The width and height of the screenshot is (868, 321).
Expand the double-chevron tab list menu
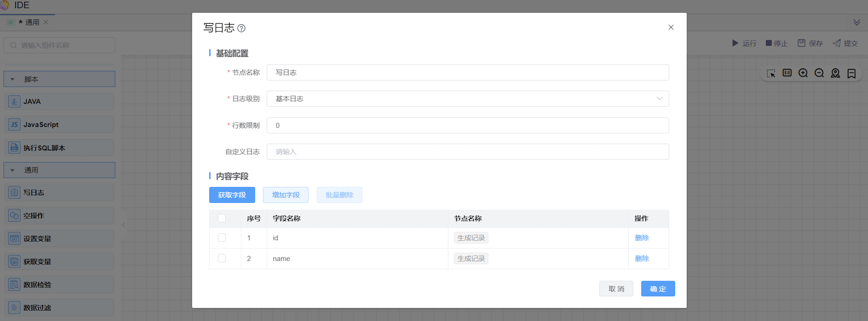coord(857,23)
